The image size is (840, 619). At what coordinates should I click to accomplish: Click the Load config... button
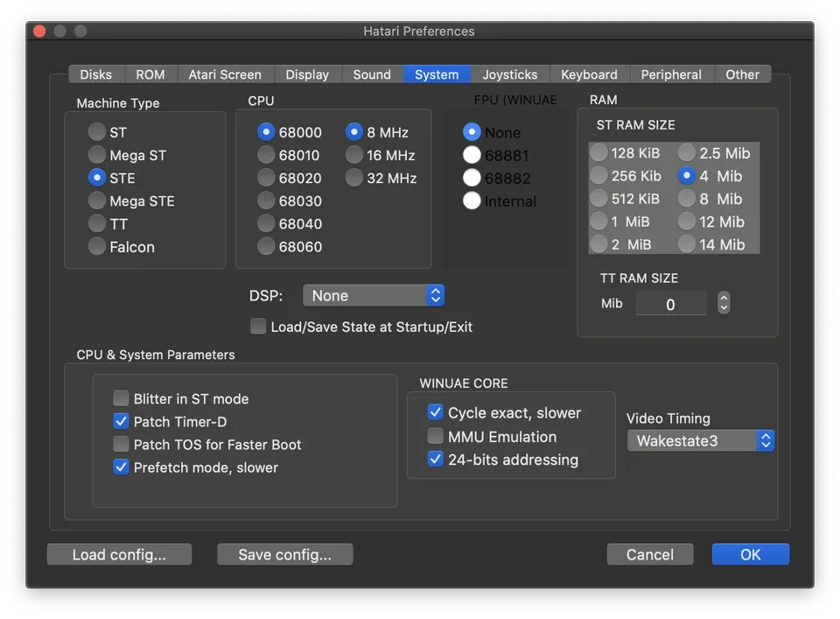coord(120,554)
